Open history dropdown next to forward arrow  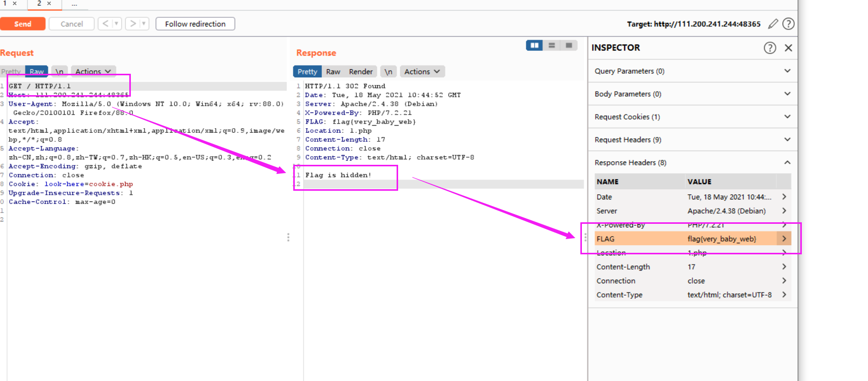(x=144, y=23)
